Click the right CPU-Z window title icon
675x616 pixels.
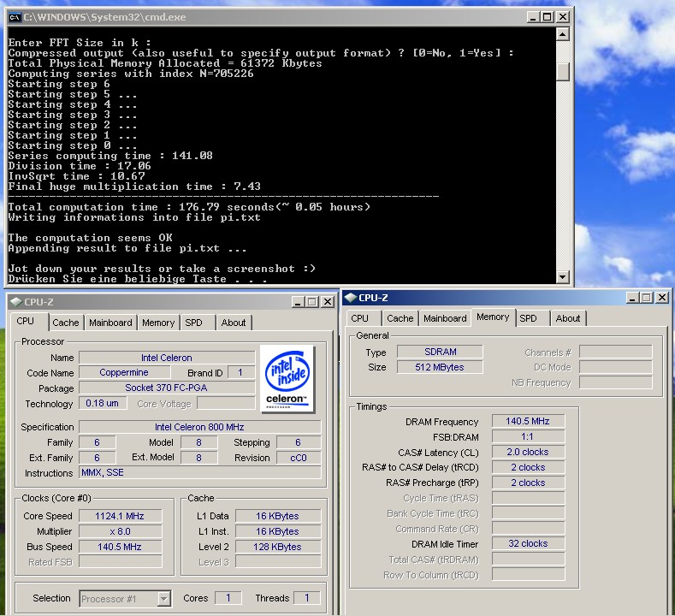coord(351,297)
